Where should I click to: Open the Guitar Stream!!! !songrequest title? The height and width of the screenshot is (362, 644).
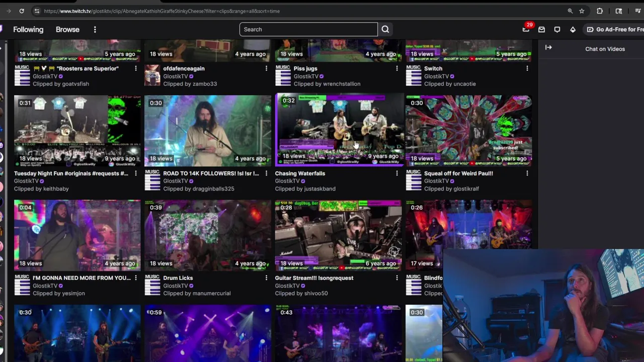click(314, 278)
